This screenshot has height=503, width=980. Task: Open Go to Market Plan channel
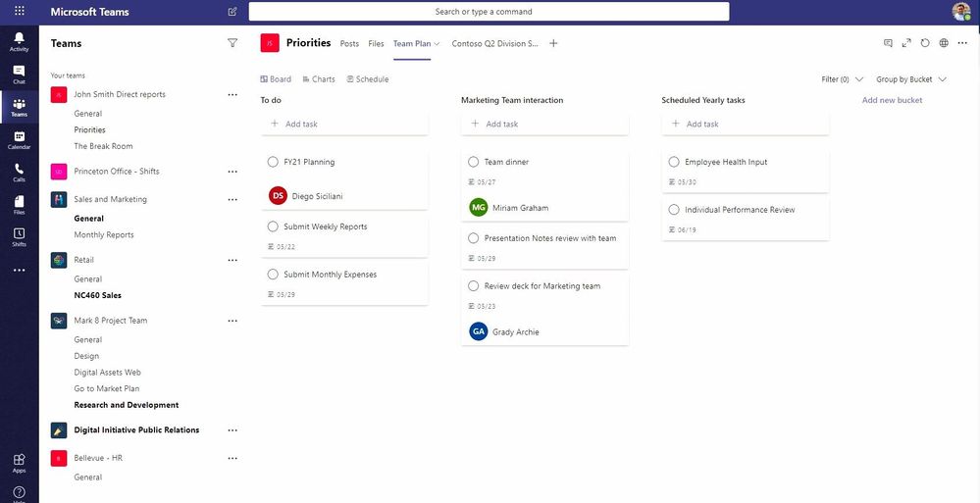tap(106, 388)
